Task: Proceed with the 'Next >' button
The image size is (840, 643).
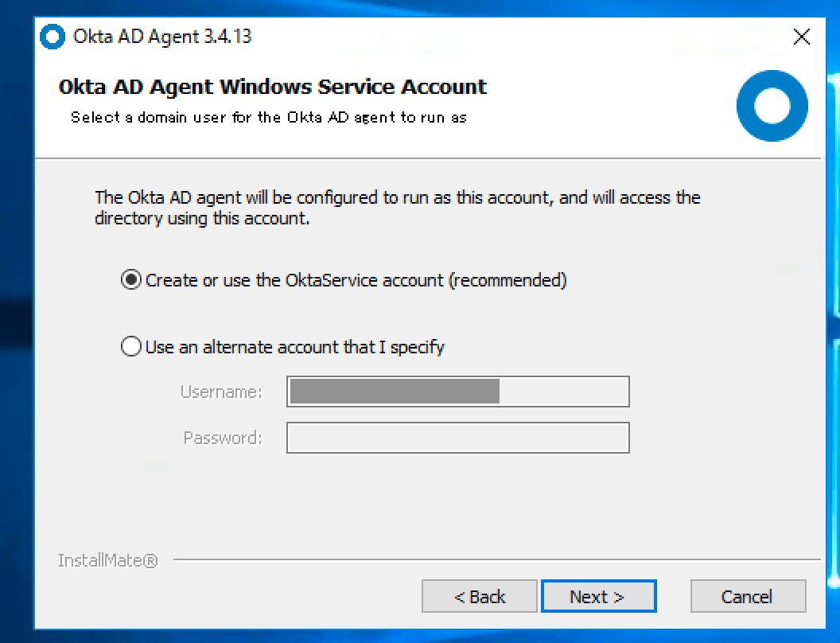Action: tap(597, 597)
